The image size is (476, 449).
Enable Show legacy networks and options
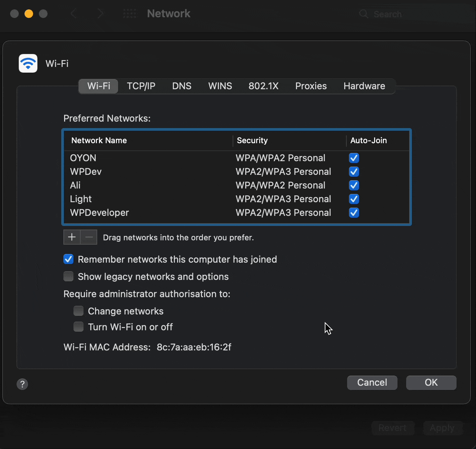pyautogui.click(x=68, y=276)
